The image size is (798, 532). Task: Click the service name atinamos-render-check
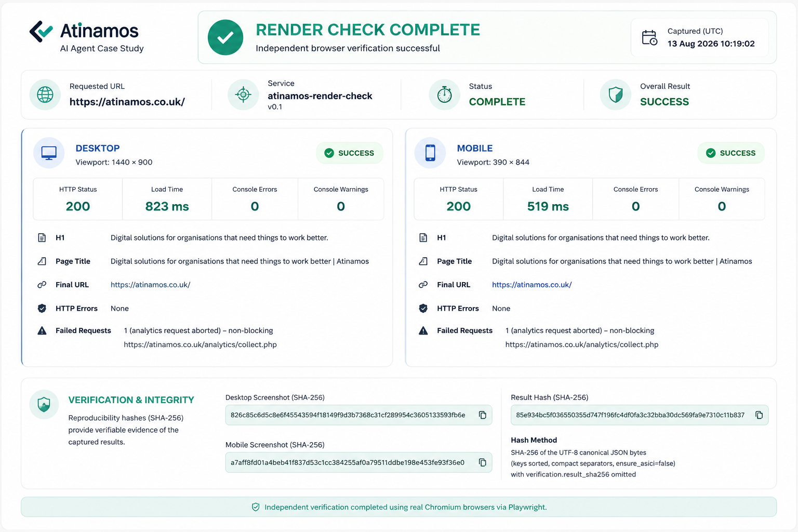[320, 96]
